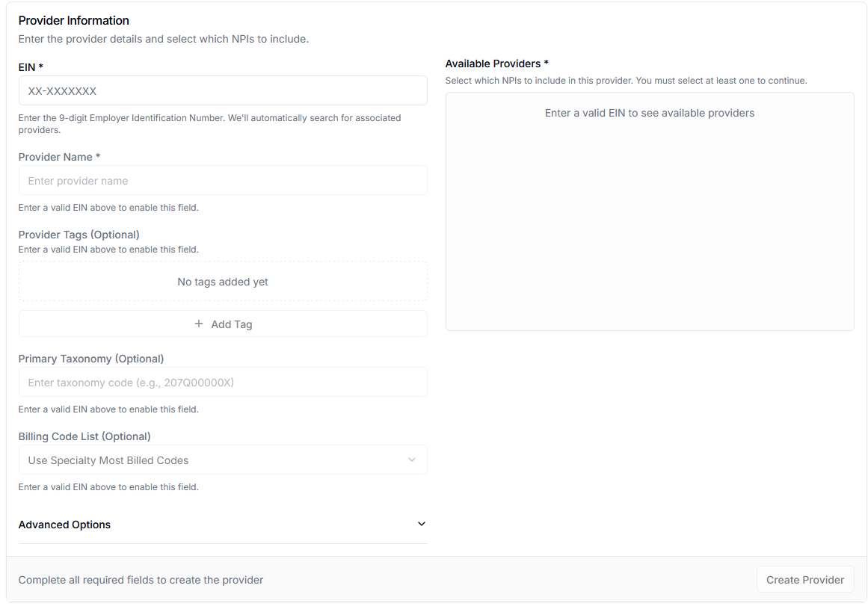Click inside the EIN input field

[x=223, y=90]
